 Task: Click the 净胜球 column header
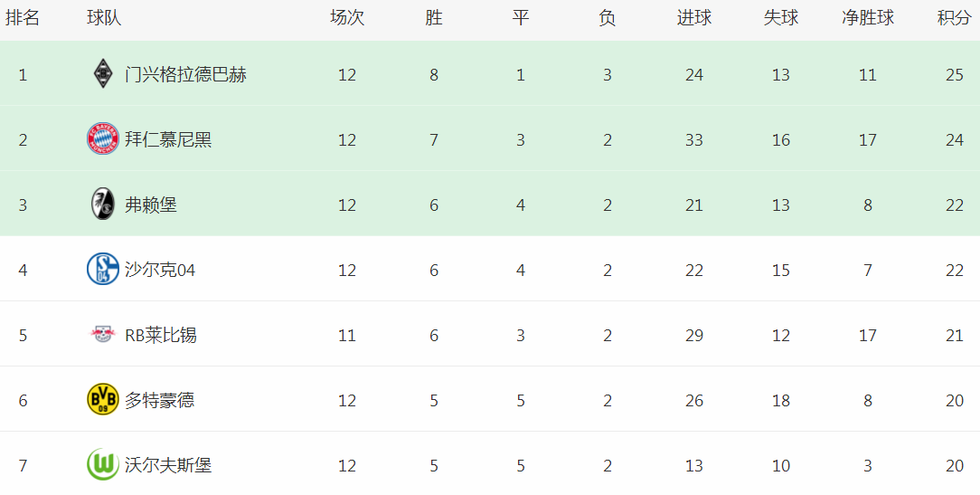(x=868, y=18)
